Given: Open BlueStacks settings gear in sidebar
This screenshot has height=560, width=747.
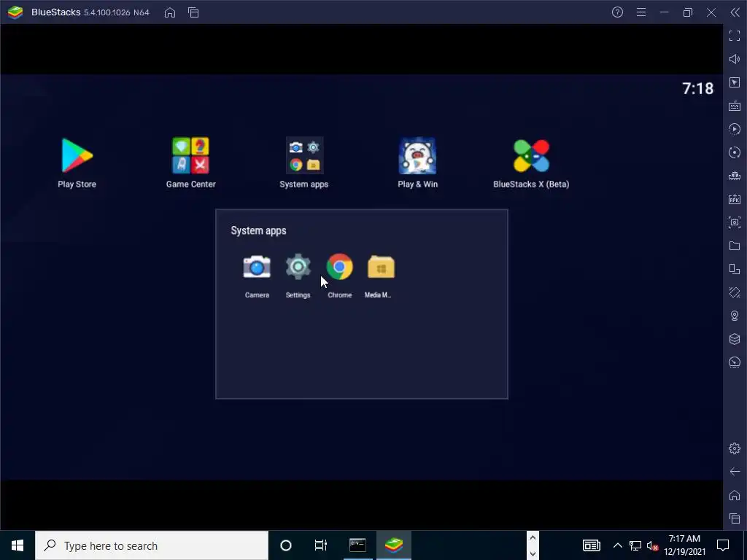Looking at the screenshot, I should [x=735, y=448].
